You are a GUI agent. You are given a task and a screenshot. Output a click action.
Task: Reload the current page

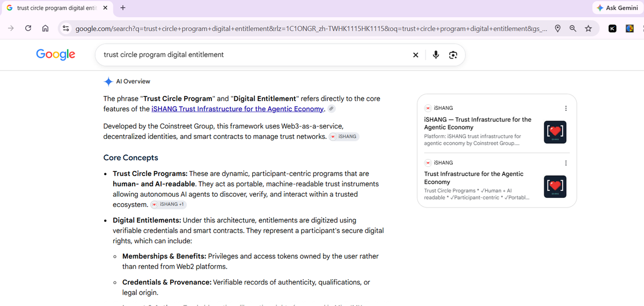28,28
